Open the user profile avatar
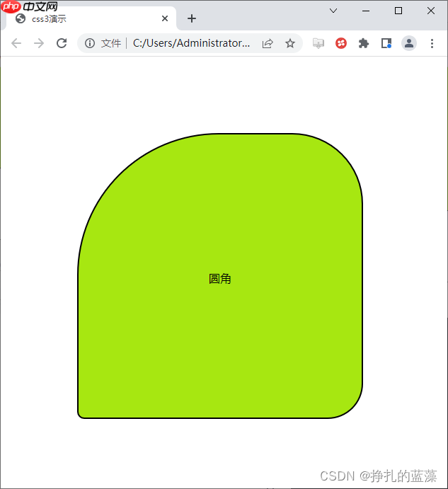The height and width of the screenshot is (489, 448). [409, 43]
